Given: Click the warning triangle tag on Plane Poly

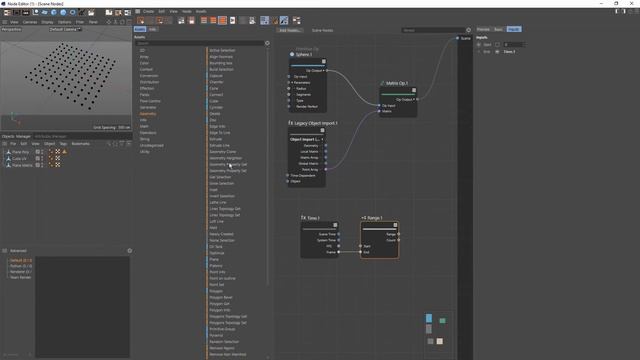Looking at the screenshot, I should click(64, 152).
